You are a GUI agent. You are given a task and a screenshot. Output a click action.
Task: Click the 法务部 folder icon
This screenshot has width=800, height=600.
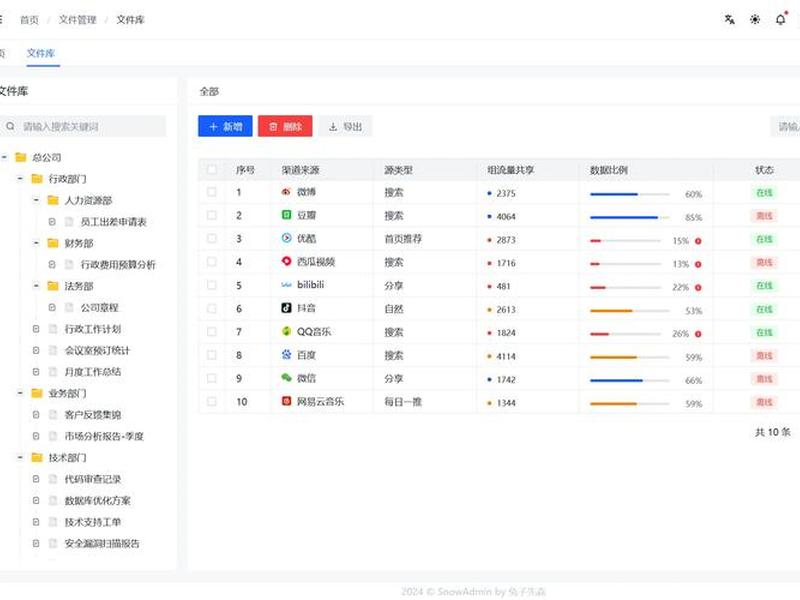[53, 286]
